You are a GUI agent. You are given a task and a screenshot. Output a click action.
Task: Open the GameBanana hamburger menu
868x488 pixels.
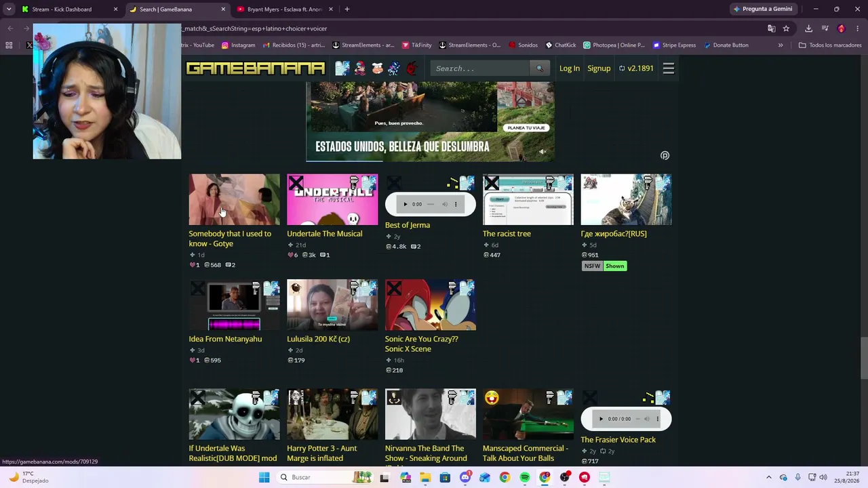pos(669,68)
